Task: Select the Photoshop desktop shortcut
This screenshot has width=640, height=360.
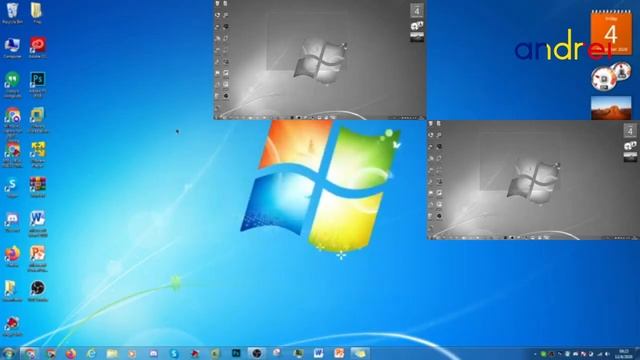Action: pos(38,84)
